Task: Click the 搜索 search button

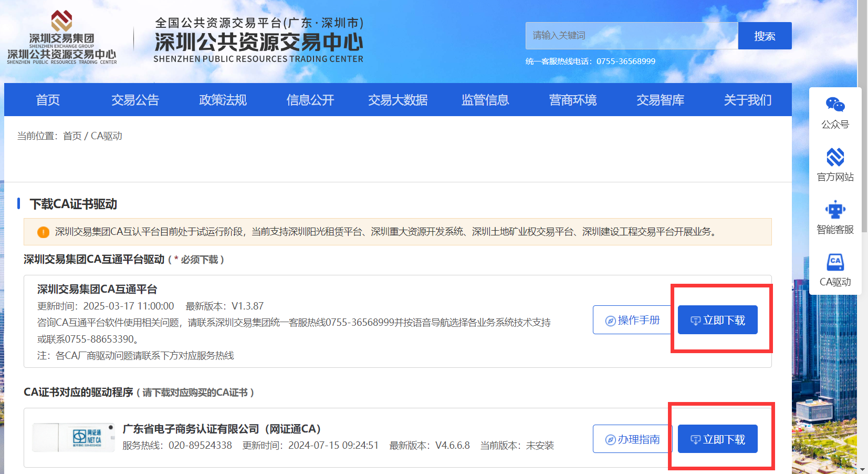Action: [765, 36]
